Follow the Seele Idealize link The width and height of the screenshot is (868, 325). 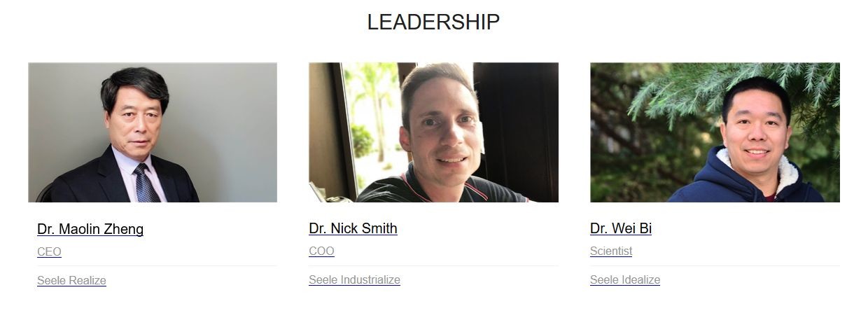coord(625,280)
